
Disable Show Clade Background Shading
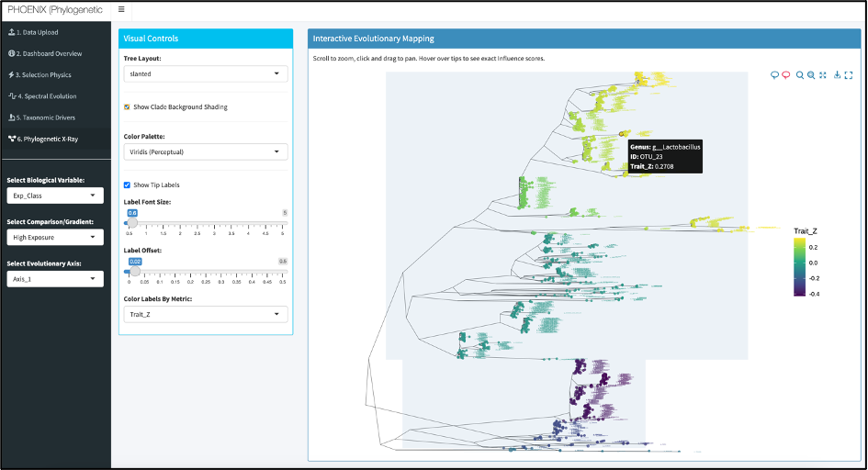coord(128,106)
